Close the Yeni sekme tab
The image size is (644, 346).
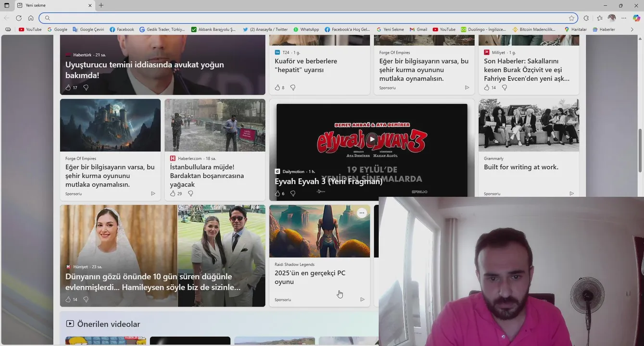pos(90,5)
